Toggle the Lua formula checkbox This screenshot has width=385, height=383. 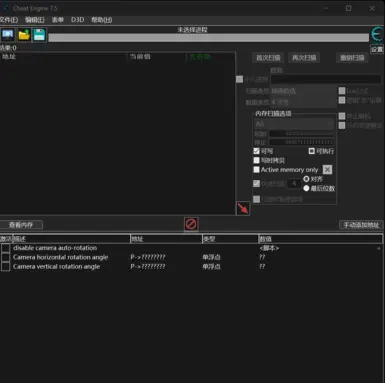342,91
